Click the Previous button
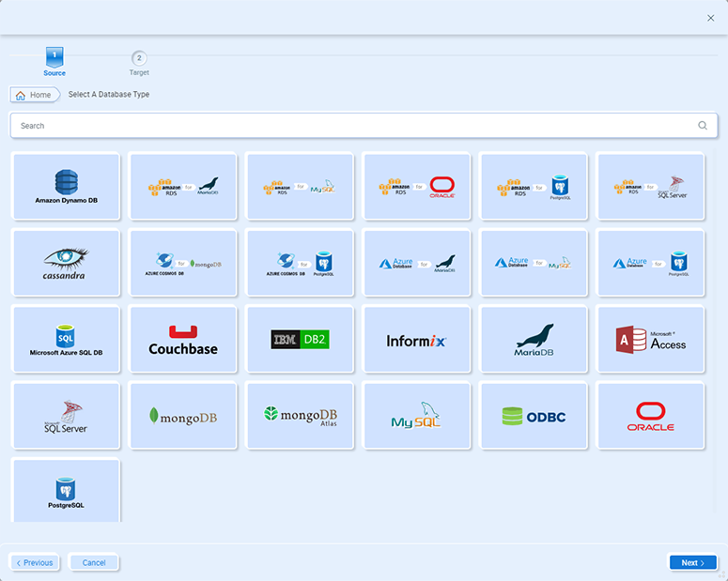Screen dimensions: 728x581 (x=35, y=562)
